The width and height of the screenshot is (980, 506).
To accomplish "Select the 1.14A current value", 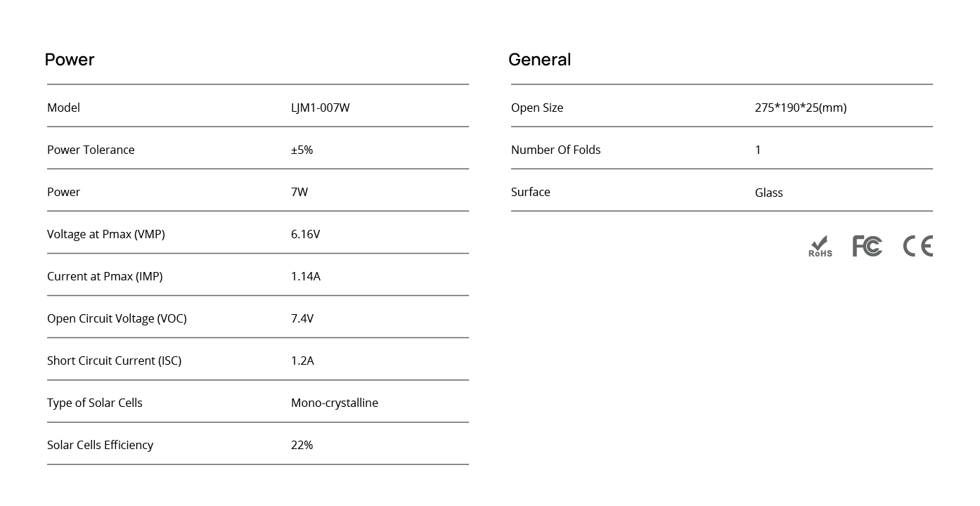I will click(306, 276).
